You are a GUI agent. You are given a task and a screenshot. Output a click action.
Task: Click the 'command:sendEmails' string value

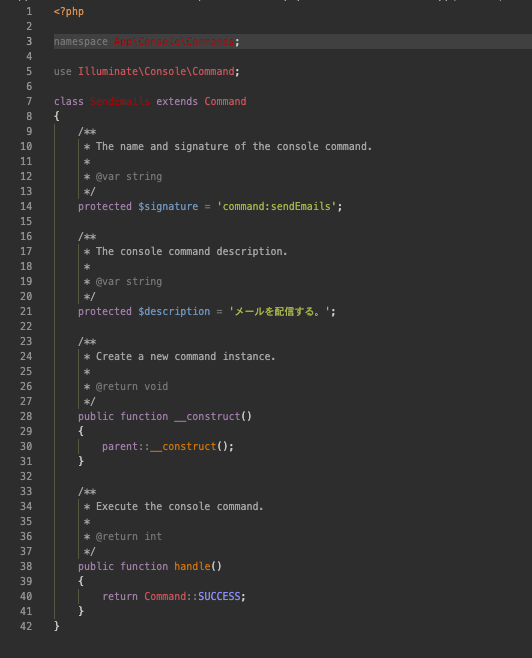276,206
